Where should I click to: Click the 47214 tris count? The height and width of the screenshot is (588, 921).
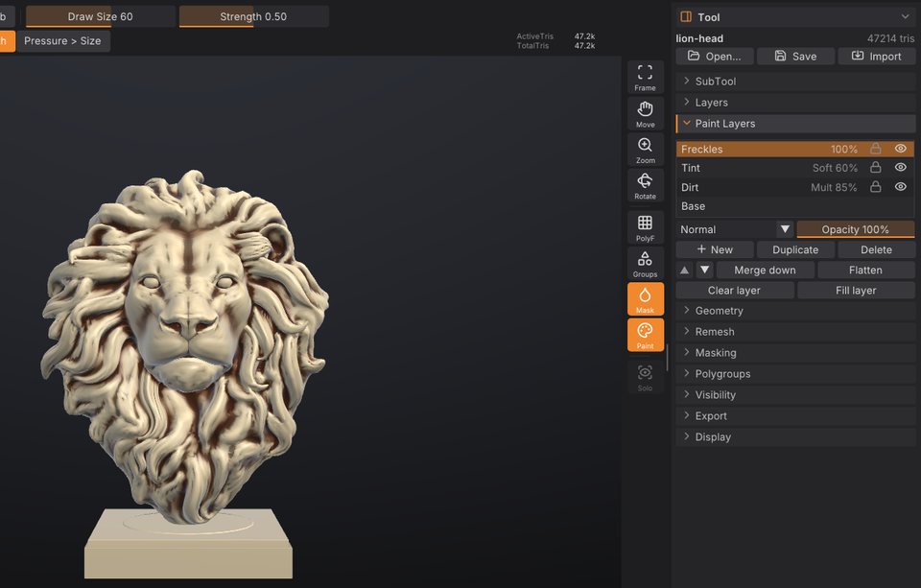(x=890, y=38)
